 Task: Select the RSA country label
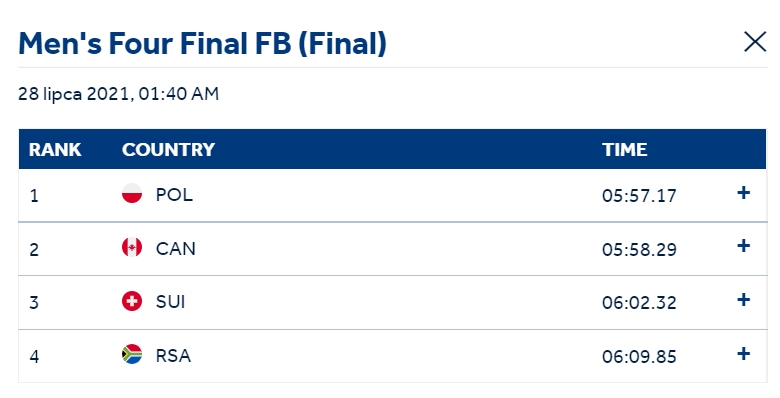coord(173,356)
